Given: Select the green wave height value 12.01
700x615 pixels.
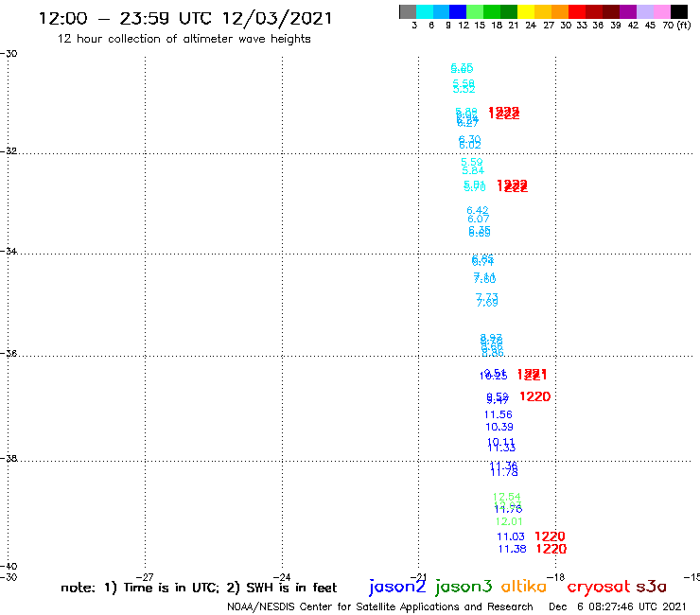Looking at the screenshot, I should pos(509,521).
